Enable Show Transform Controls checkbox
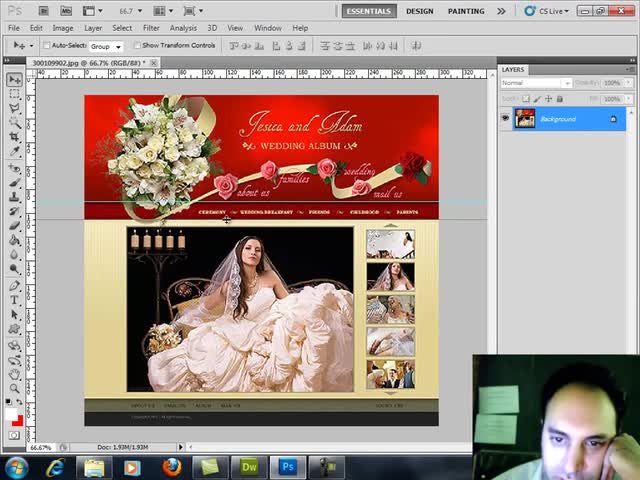 (137, 46)
